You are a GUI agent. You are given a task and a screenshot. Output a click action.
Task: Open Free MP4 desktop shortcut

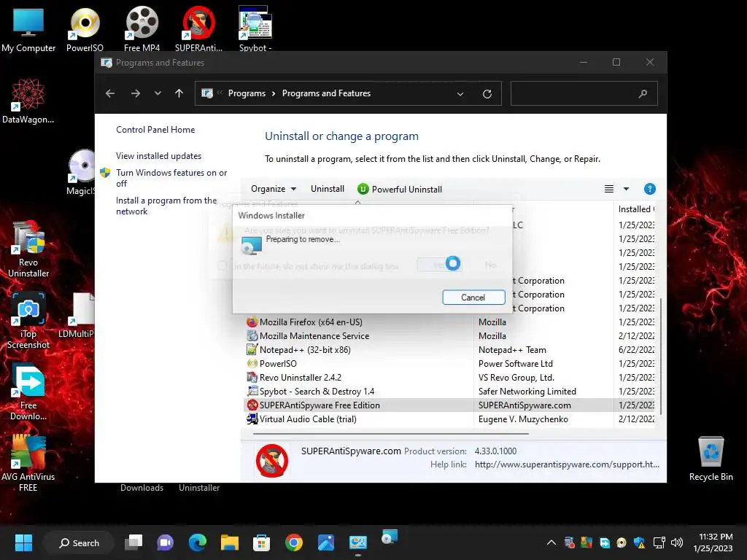(x=142, y=29)
